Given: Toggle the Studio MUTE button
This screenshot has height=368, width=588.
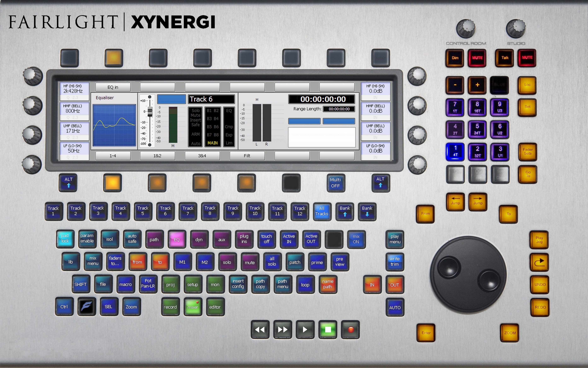Looking at the screenshot, I should (x=527, y=58).
